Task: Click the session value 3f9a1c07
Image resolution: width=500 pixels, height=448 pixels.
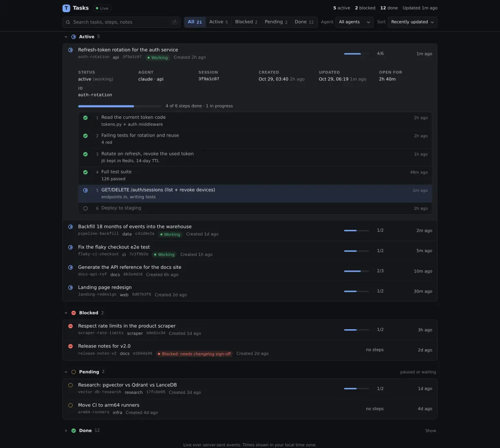Action: 209,79
